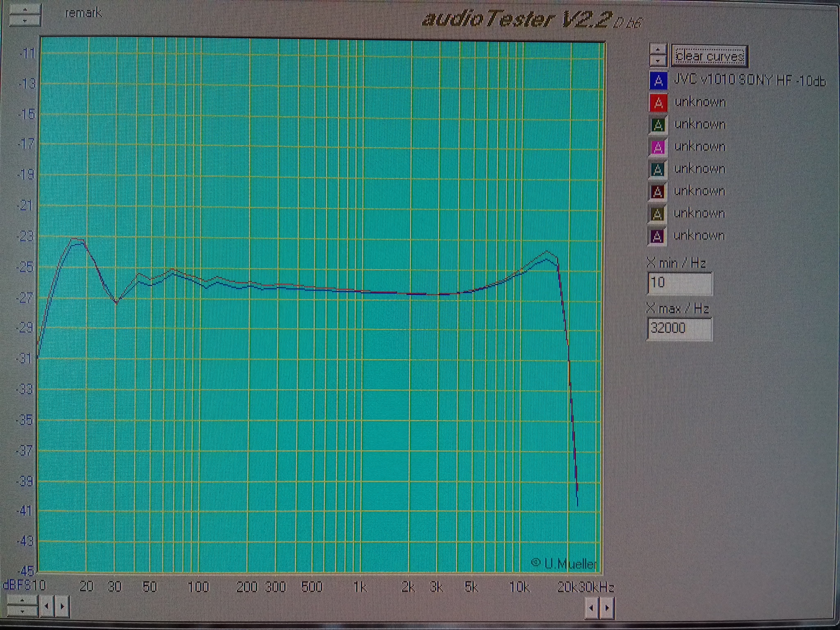Click down arrow of top-left Y-axis stepper

(x=25, y=20)
